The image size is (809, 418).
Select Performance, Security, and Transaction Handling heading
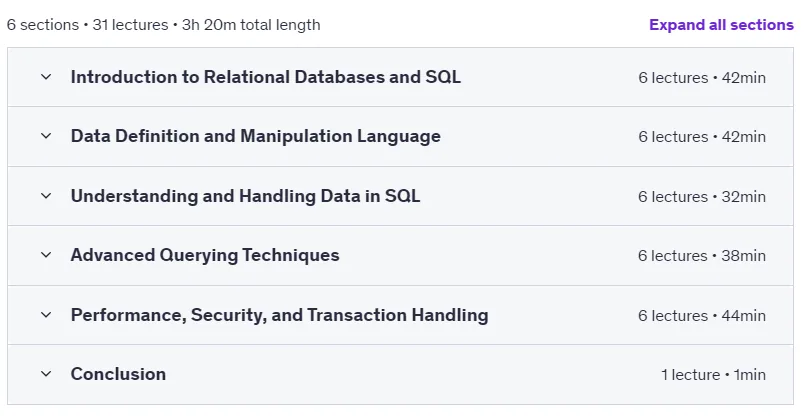pyautogui.click(x=280, y=315)
